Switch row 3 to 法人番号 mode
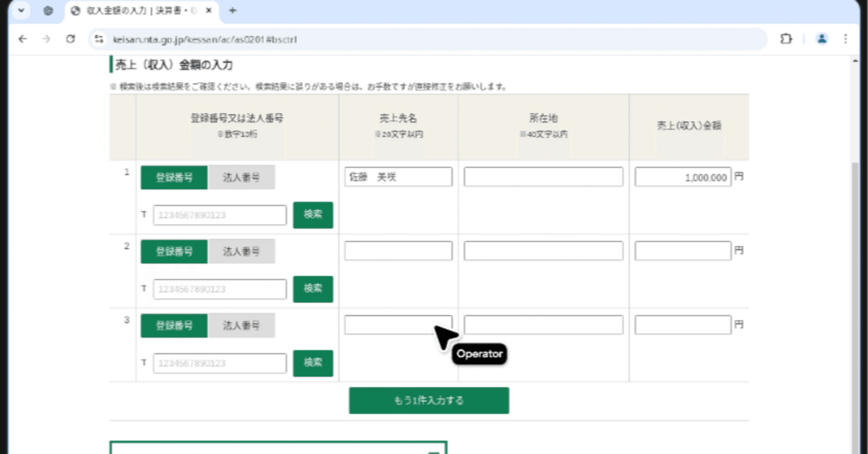 coord(242,325)
